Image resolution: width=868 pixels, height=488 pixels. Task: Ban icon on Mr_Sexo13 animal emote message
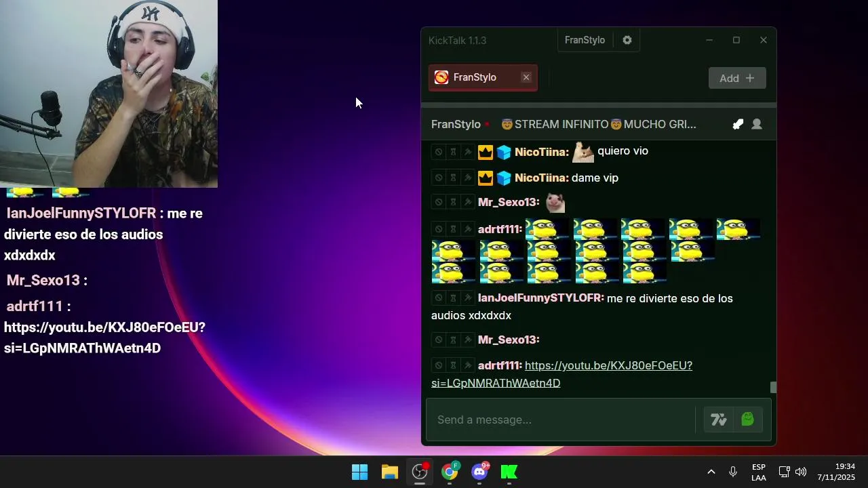[439, 202]
